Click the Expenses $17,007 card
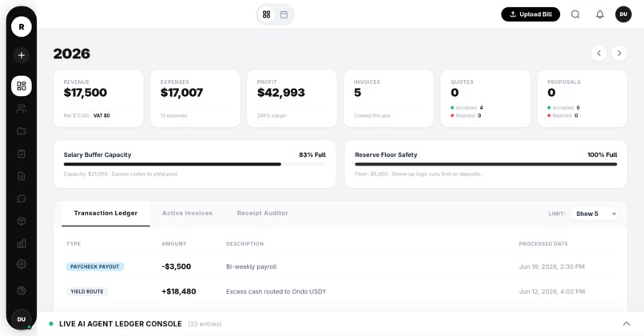This screenshot has width=644, height=336. click(x=195, y=98)
